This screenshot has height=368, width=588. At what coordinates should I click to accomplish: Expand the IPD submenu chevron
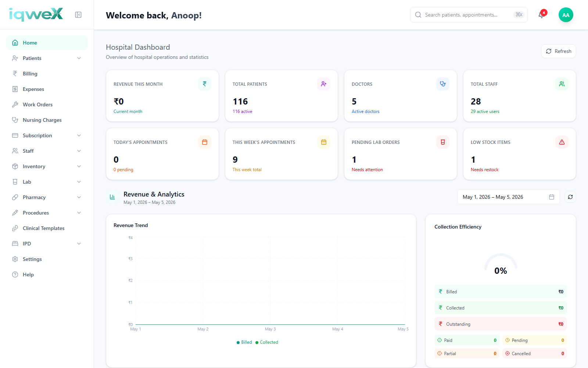coord(79,244)
